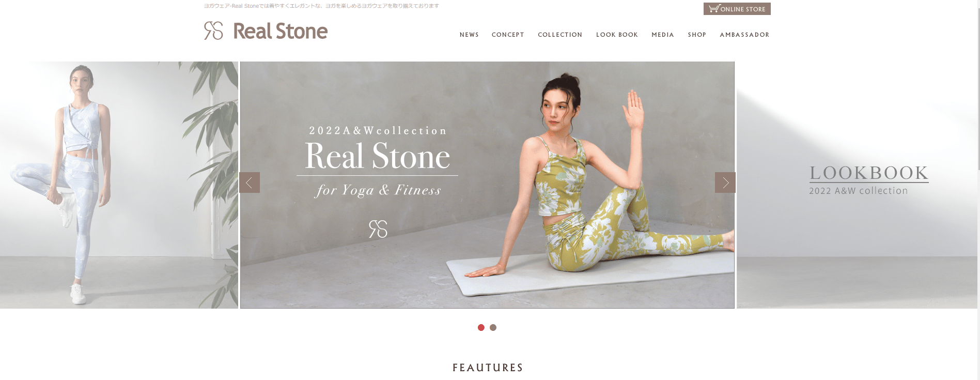This screenshot has width=980, height=380.
Task: Click the shopping cart icon in Online Store
Action: [x=714, y=9]
